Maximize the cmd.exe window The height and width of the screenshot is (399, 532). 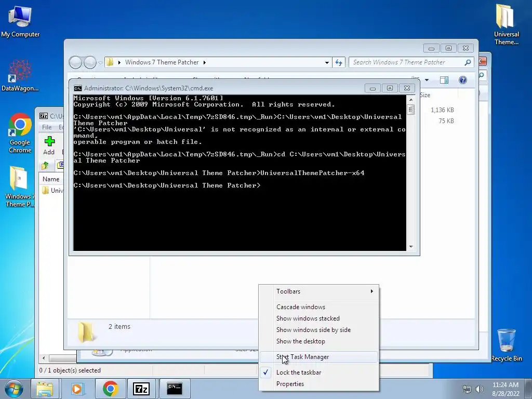[x=390, y=88]
